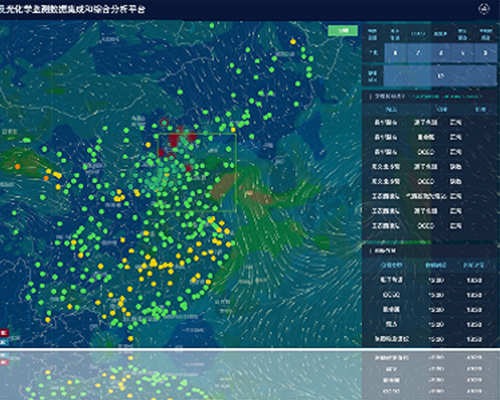Sort by the last column header of the upper table
The width and height of the screenshot is (500, 400).
(x=480, y=109)
